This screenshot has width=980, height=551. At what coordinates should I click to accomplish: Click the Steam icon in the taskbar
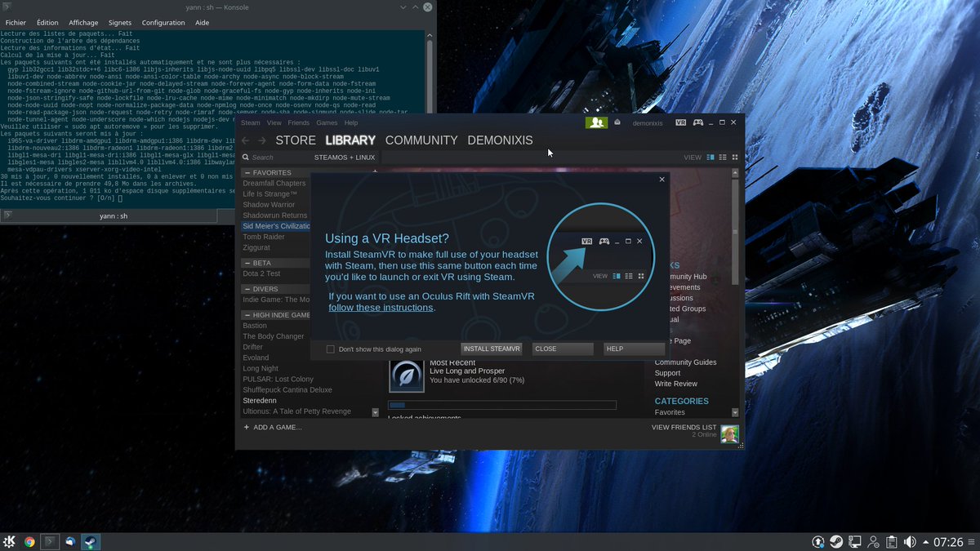pyautogui.click(x=91, y=541)
